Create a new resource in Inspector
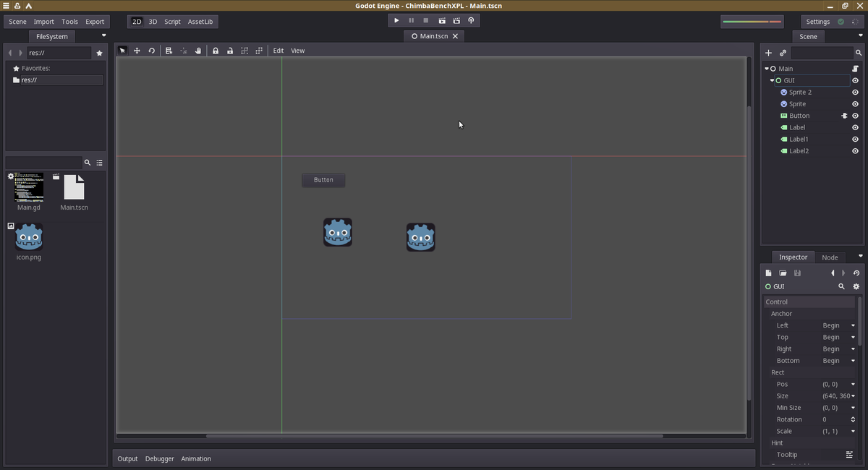868x470 pixels. (x=769, y=273)
